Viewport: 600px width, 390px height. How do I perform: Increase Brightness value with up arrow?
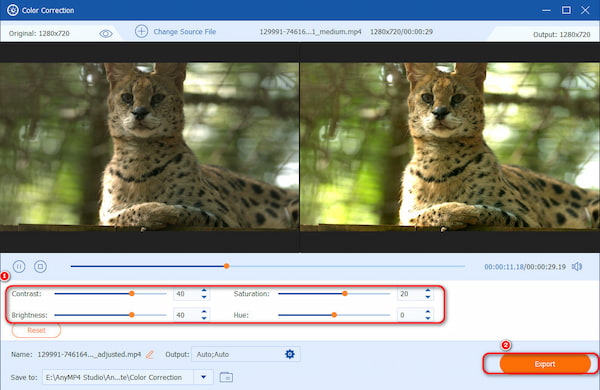(x=204, y=312)
